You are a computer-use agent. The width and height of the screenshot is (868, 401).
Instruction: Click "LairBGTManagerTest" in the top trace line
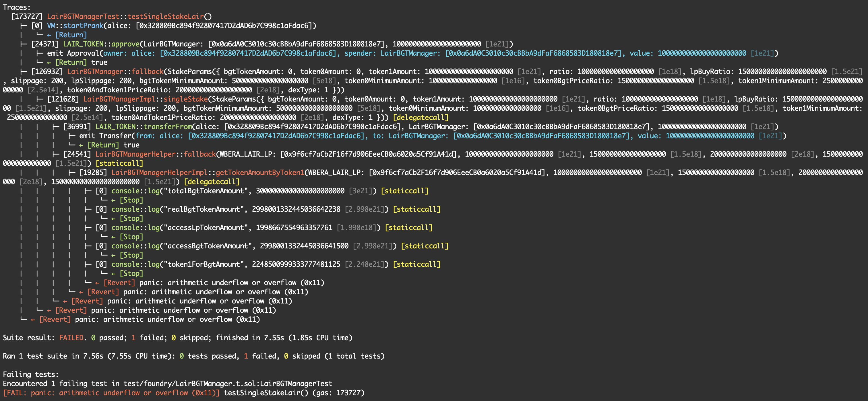pyautogui.click(x=83, y=16)
